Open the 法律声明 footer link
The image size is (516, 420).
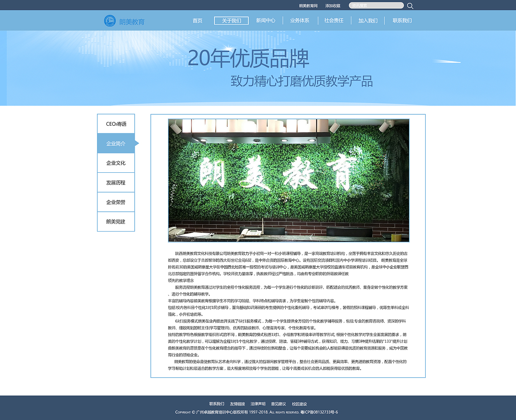pos(258,403)
